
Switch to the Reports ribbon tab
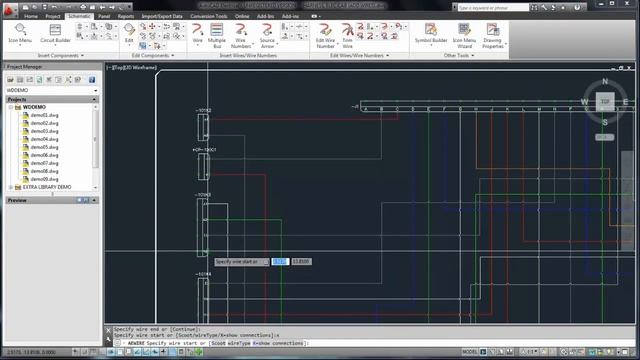tap(126, 16)
